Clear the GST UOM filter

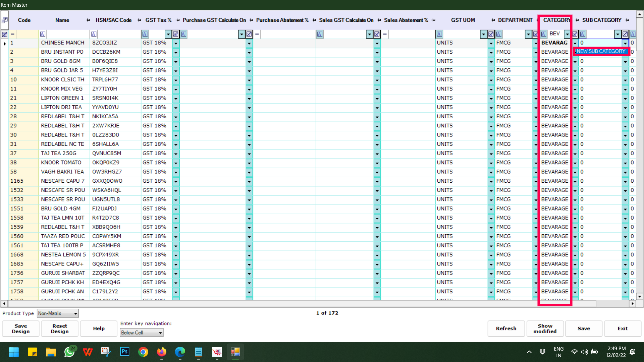click(491, 34)
